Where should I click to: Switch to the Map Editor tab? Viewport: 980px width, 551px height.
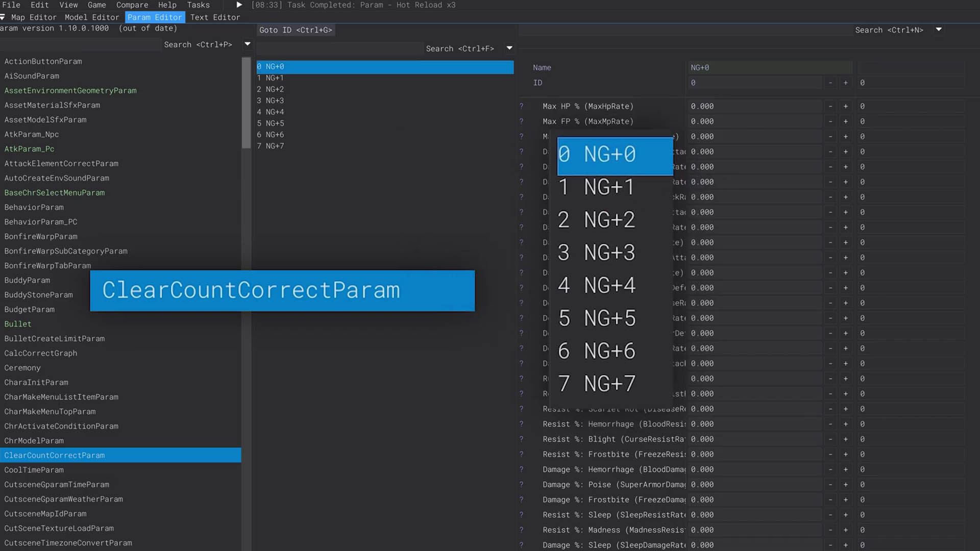pos(34,17)
